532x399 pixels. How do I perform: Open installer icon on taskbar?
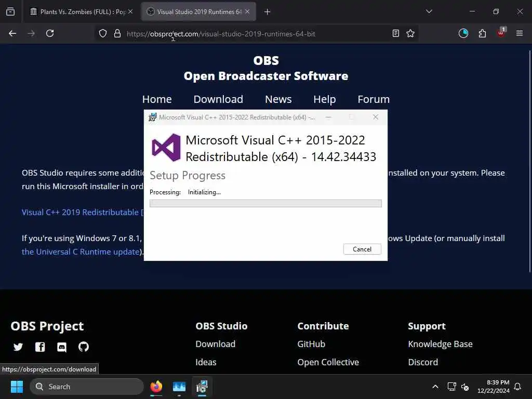click(202, 387)
